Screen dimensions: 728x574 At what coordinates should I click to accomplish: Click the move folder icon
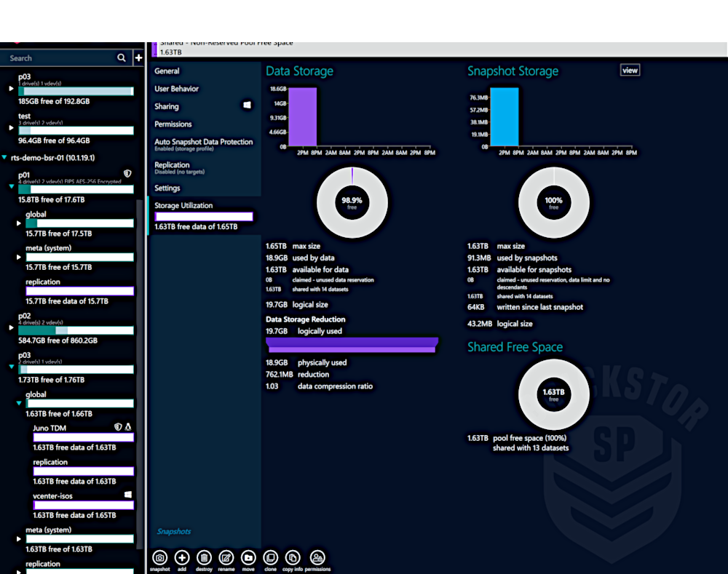[248, 557]
